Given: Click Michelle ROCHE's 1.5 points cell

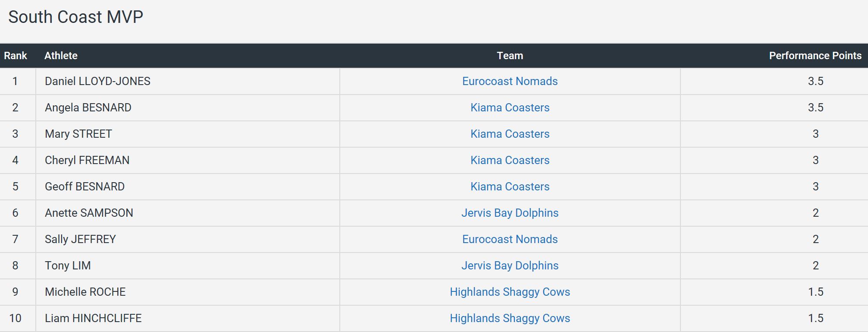Looking at the screenshot, I should click(815, 292).
